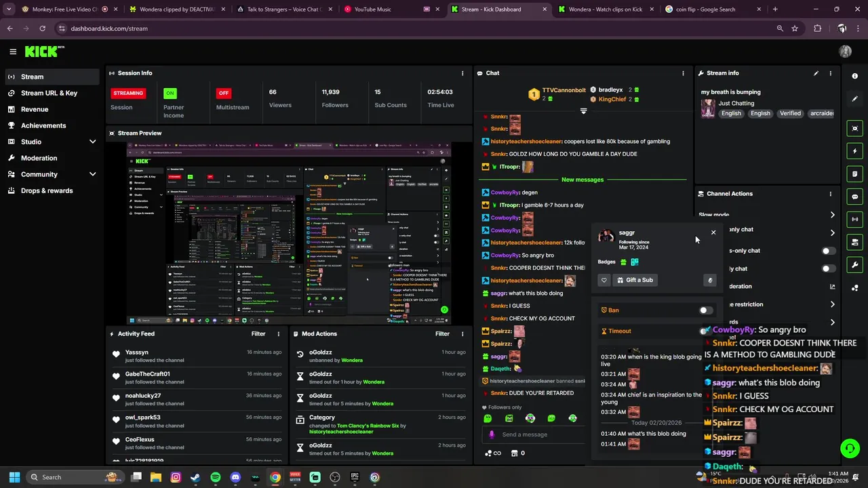This screenshot has height=488, width=868.
Task: Open the hamburger menu beside the Kick logo
Action: (13, 52)
